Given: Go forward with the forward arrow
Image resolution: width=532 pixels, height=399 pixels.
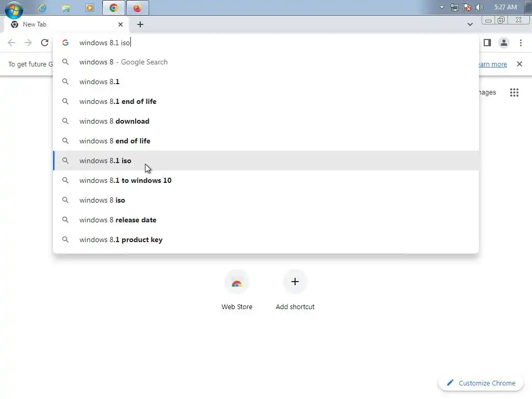Looking at the screenshot, I should pyautogui.click(x=28, y=43).
